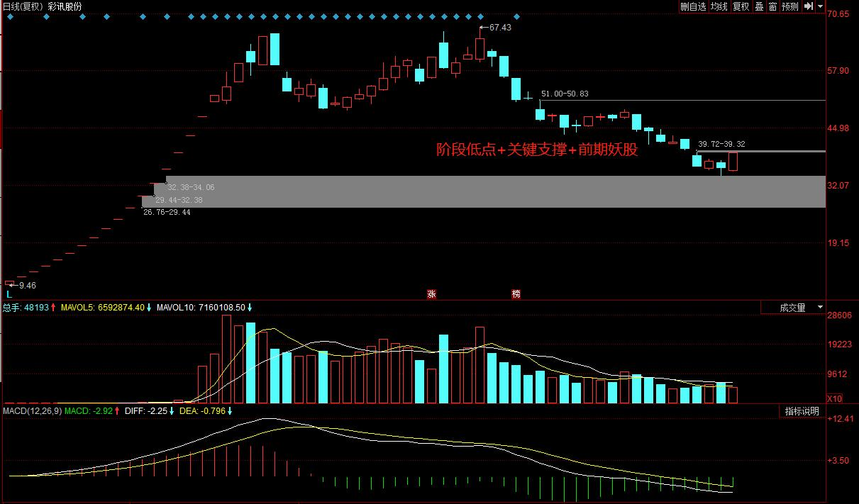Viewport: 859px width, 504px height.
Task: Click the leftmost blue diamond marker
Action: tap(10, 17)
